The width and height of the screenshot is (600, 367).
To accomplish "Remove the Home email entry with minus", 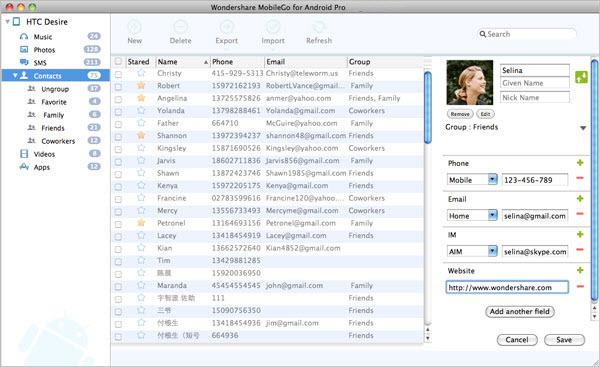I will point(580,214).
